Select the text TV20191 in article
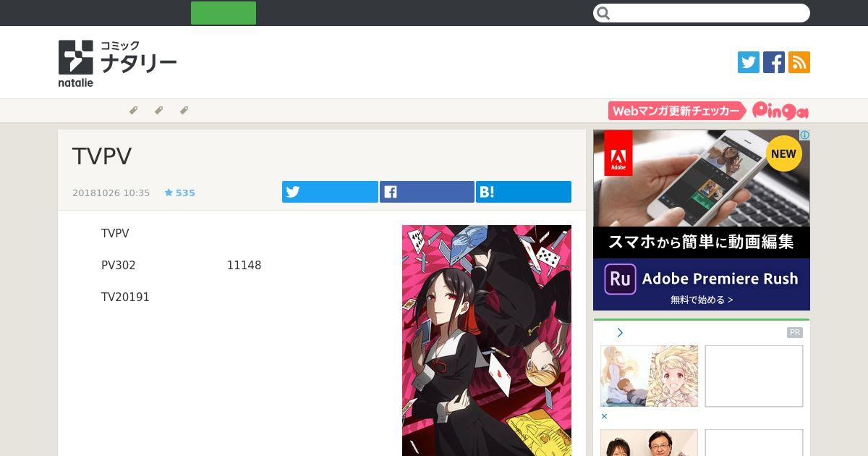 click(125, 297)
